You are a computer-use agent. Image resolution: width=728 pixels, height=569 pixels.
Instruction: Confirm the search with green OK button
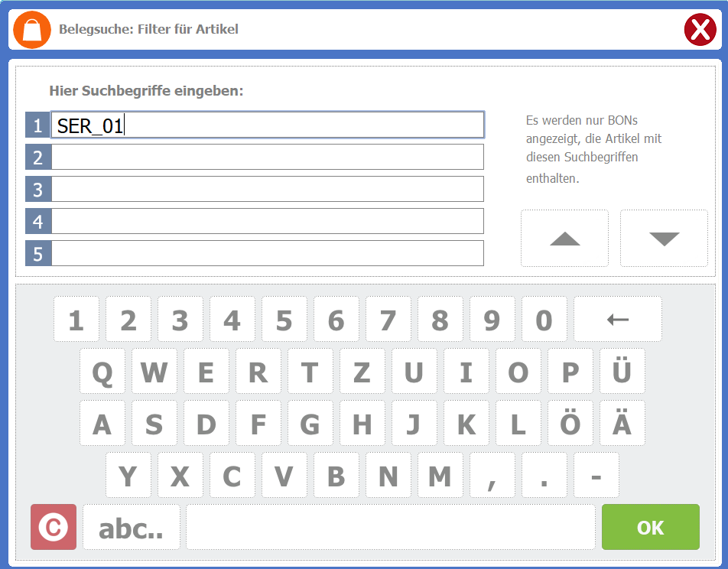(x=650, y=527)
